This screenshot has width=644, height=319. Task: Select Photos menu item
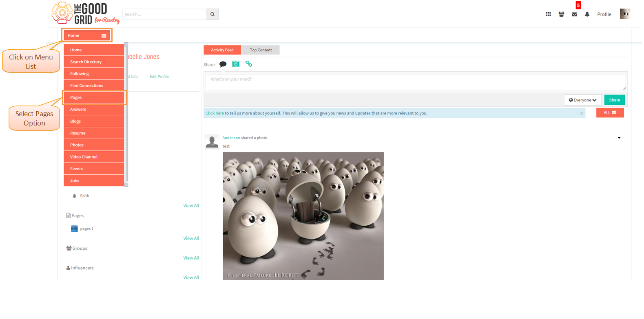(x=94, y=145)
